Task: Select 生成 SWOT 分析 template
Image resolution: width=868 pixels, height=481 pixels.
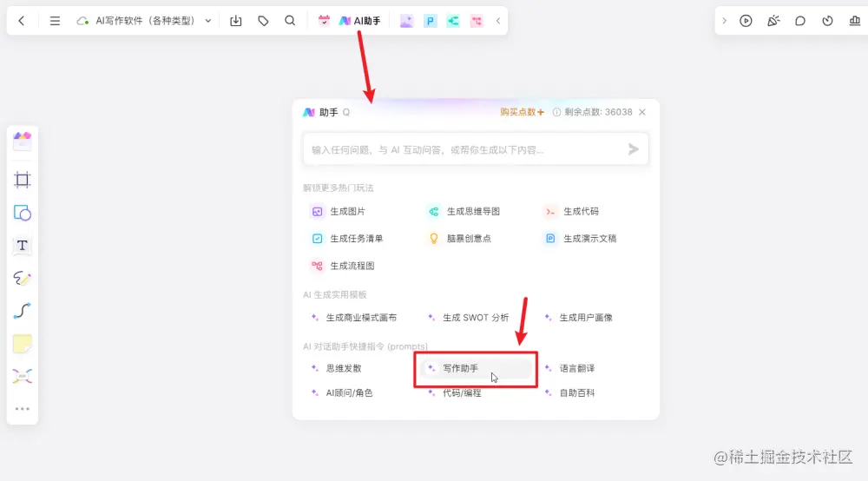Action: click(x=469, y=318)
